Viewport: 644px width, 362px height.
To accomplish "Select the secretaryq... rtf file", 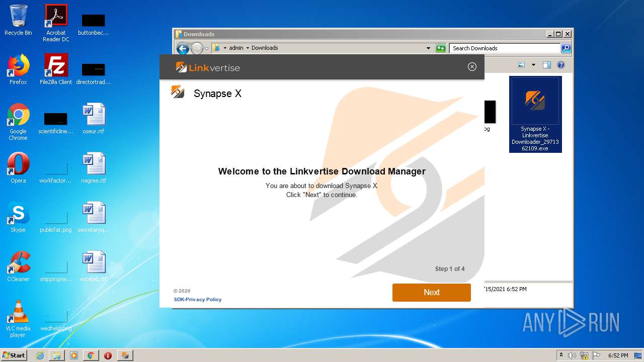I will (94, 217).
